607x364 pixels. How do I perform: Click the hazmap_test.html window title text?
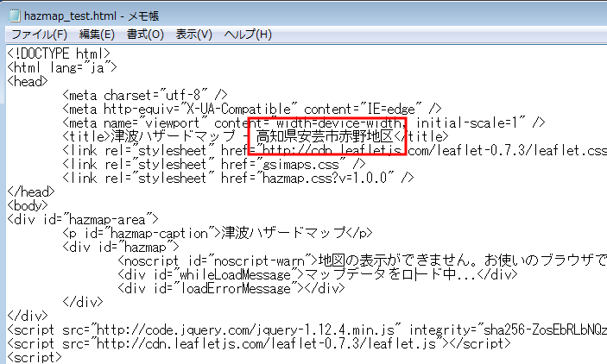[92, 16]
